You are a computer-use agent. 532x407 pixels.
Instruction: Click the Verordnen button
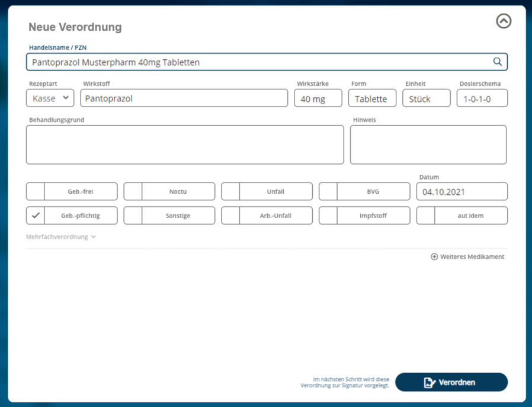(x=451, y=382)
